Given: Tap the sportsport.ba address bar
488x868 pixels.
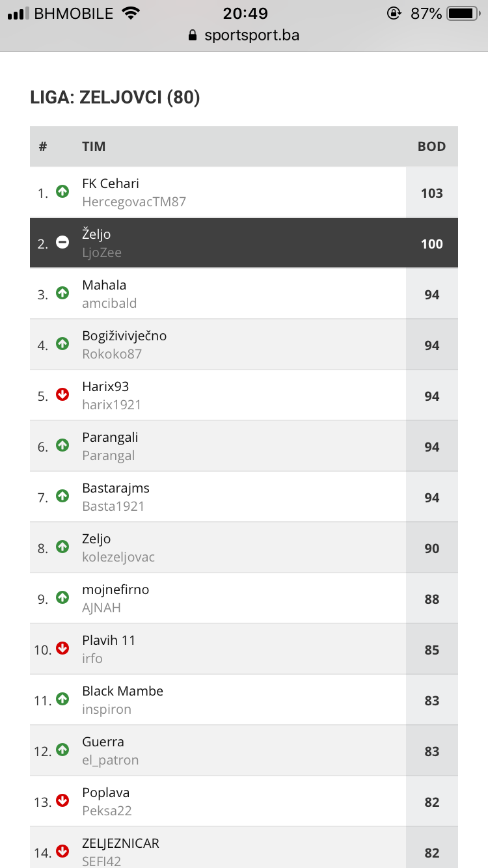Looking at the screenshot, I should click(x=251, y=35).
